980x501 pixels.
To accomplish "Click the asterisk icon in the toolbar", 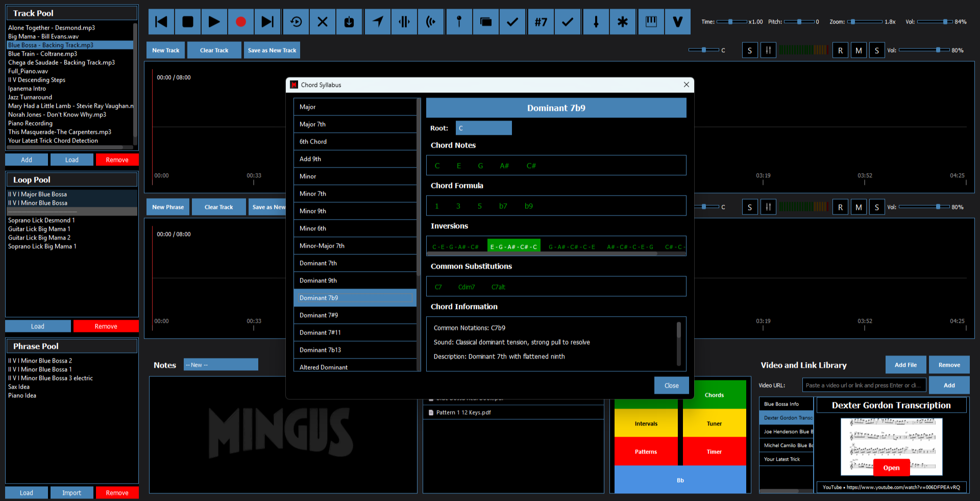I will 623,22.
